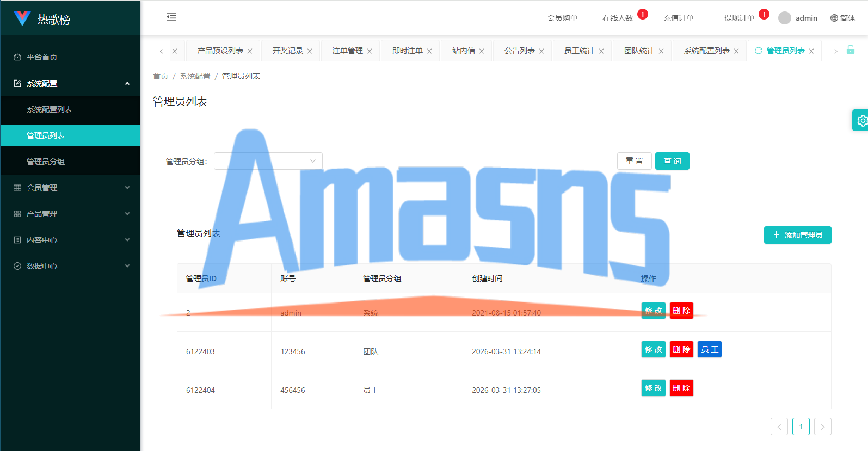868x451 pixels.
Task: Collapse the sidebar with the hamburger icon
Action: coord(171,17)
